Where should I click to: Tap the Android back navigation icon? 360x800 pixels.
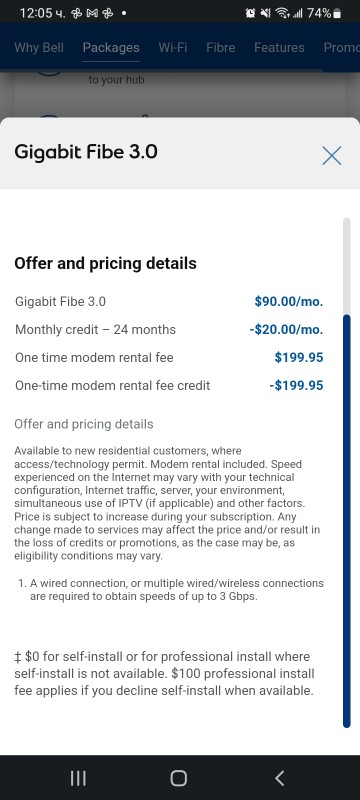[x=279, y=778]
